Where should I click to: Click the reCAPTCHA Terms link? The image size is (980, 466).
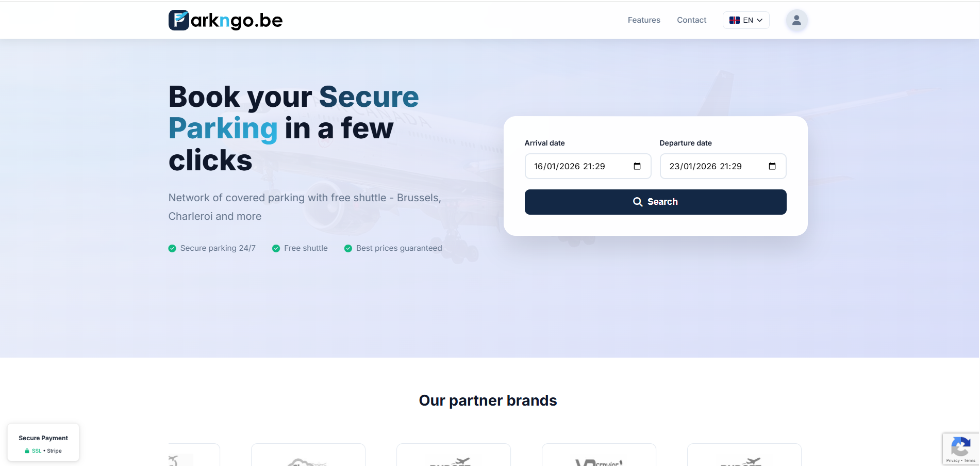[x=970, y=460]
